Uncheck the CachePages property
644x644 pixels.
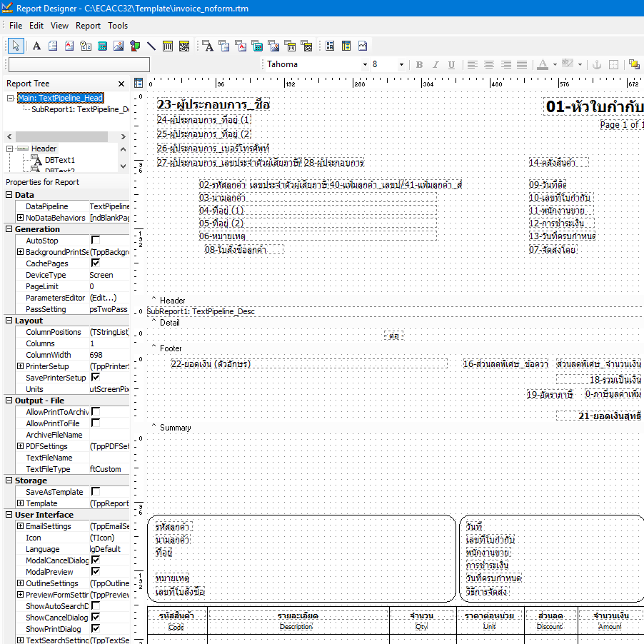coord(95,263)
